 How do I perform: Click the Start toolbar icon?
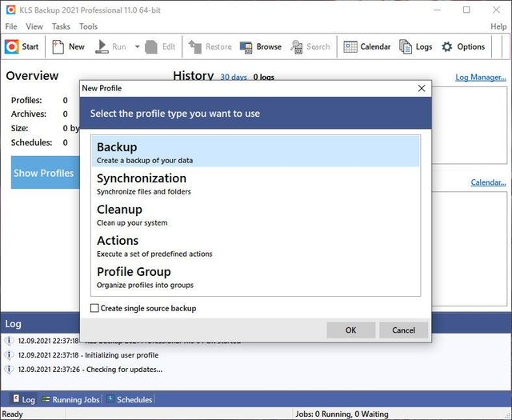(x=12, y=46)
